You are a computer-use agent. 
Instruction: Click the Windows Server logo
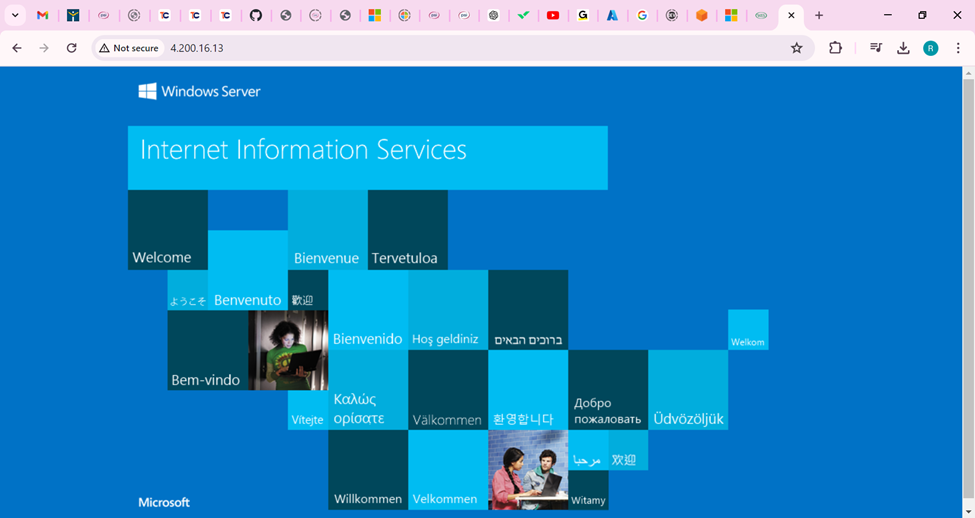pyautogui.click(x=200, y=91)
